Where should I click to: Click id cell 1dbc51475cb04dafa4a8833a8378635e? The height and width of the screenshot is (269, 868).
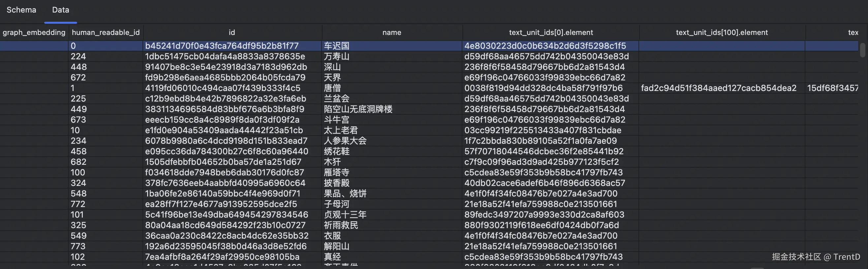tap(232, 56)
